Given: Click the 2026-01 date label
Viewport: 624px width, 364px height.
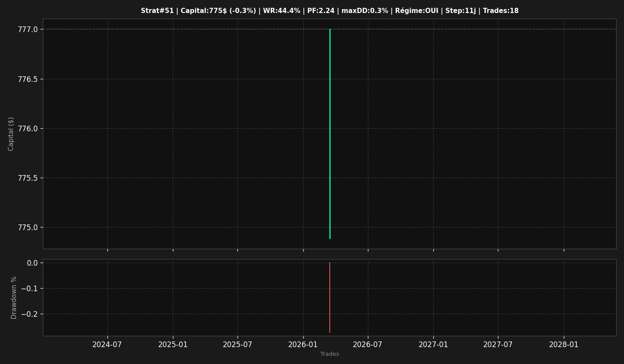Looking at the screenshot, I should click(x=303, y=345).
